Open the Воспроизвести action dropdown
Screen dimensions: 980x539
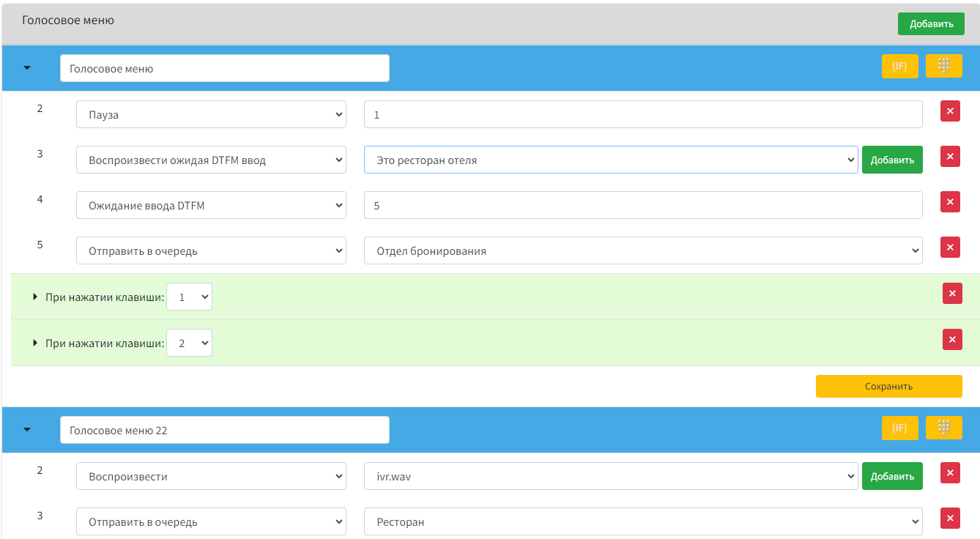(211, 476)
